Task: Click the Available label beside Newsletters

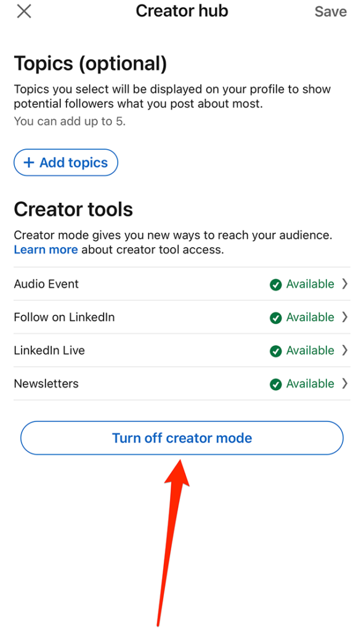Action: tap(309, 383)
